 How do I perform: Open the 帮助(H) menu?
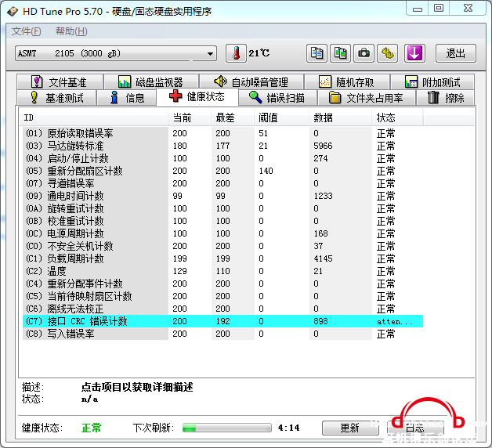71,31
